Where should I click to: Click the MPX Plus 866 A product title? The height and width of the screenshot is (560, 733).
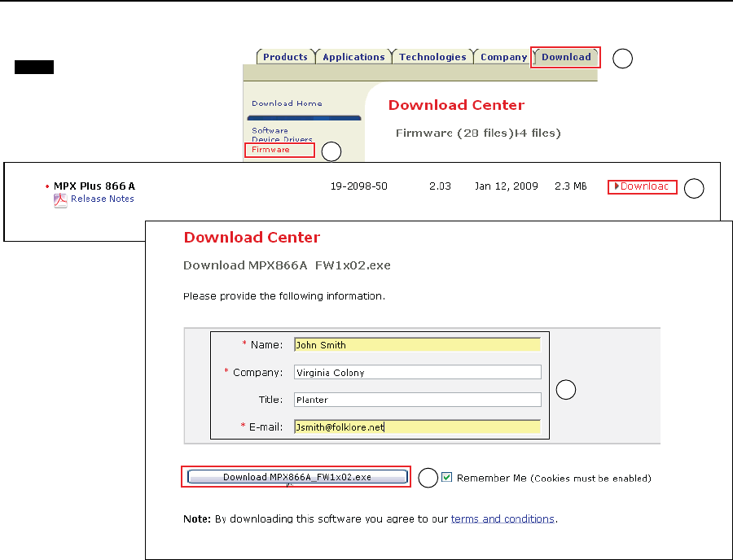[94, 186]
